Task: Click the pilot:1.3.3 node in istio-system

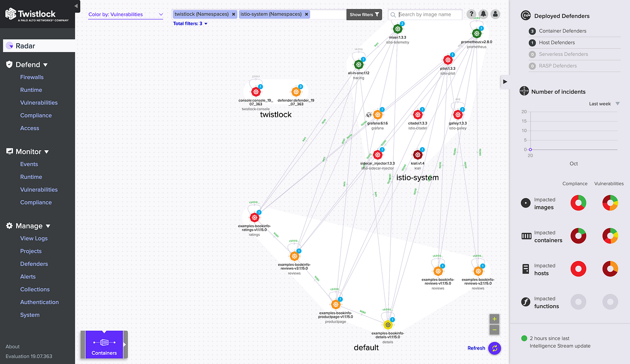Action: (x=448, y=59)
